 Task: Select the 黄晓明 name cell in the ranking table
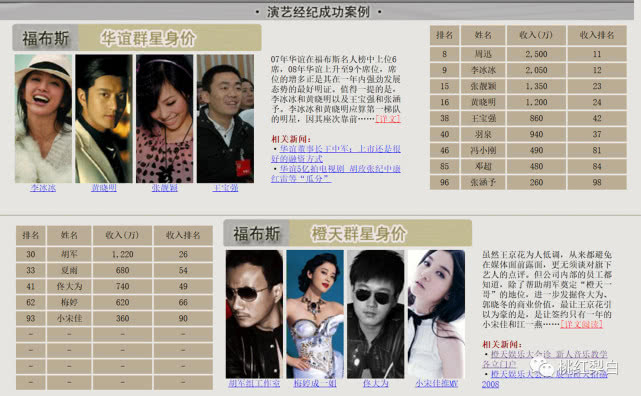483,102
